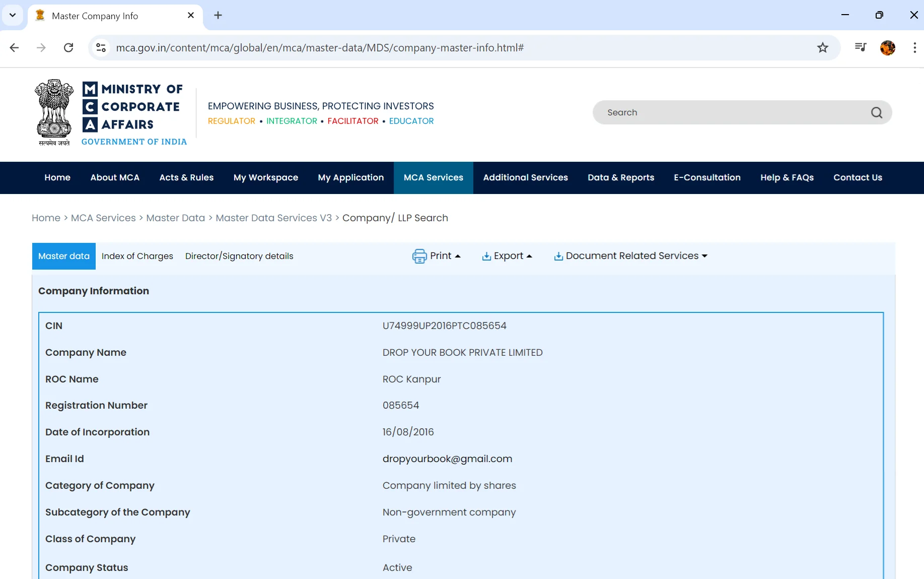Open Acts & Rules menu
The width and height of the screenshot is (924, 579).
point(186,177)
